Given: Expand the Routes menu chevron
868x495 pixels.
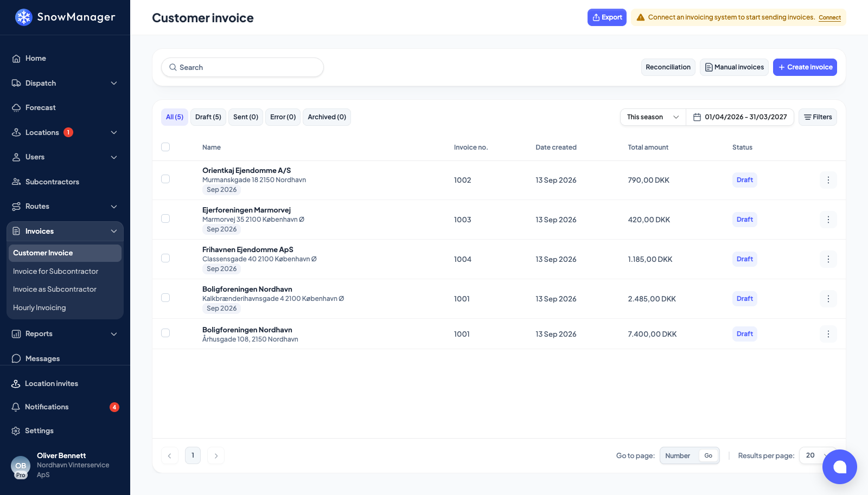Looking at the screenshot, I should (114, 207).
